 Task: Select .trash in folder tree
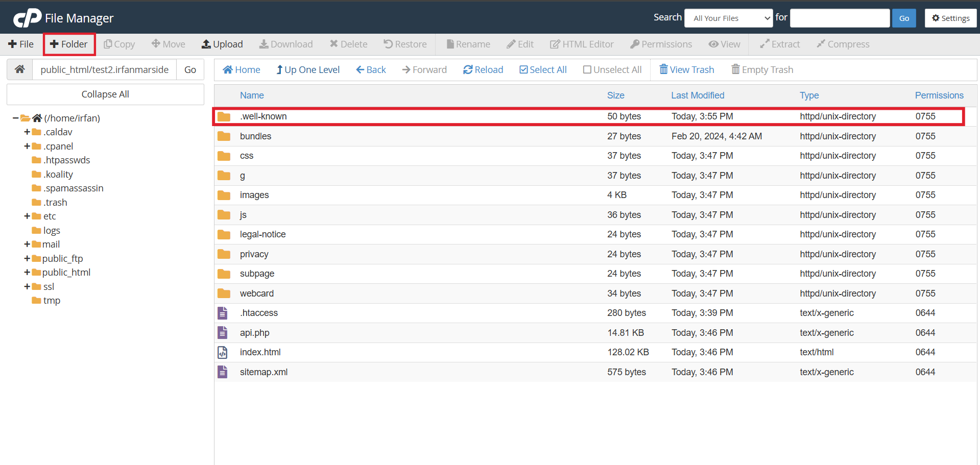pos(55,202)
